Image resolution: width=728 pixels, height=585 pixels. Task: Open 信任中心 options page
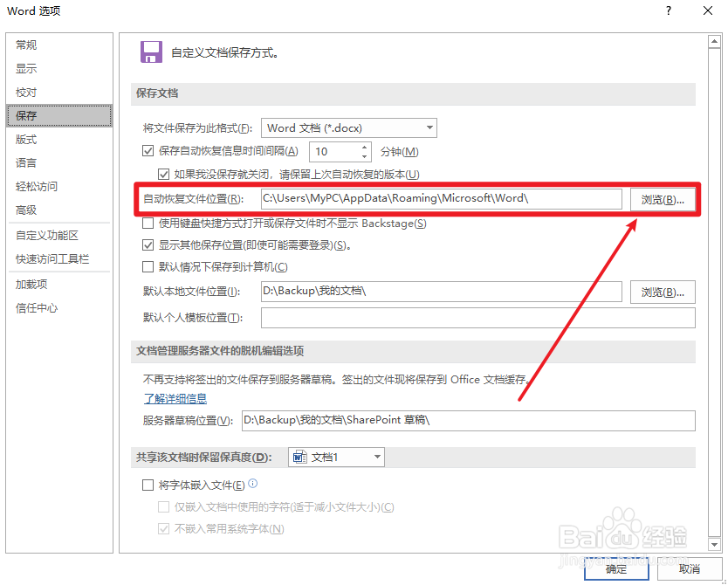(59, 308)
